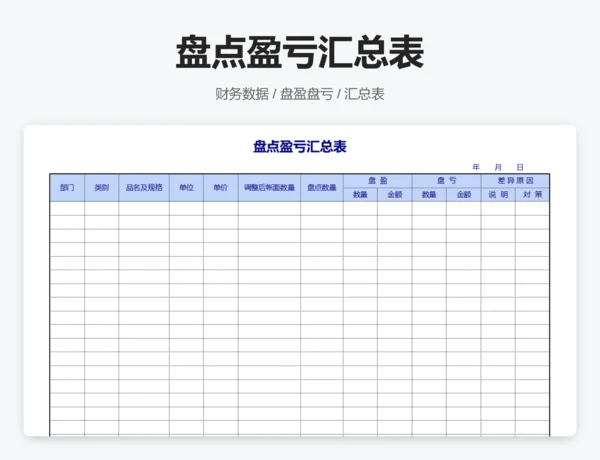Click the subtitle 财务数据 / 盘盈盘亏 / 汇总表
This screenshot has width=600, height=460.
[300, 94]
